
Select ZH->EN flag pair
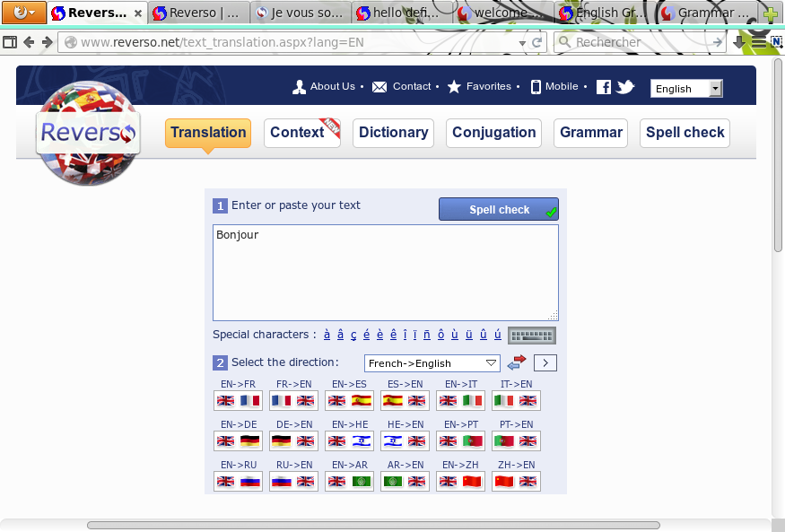pyautogui.click(x=516, y=482)
